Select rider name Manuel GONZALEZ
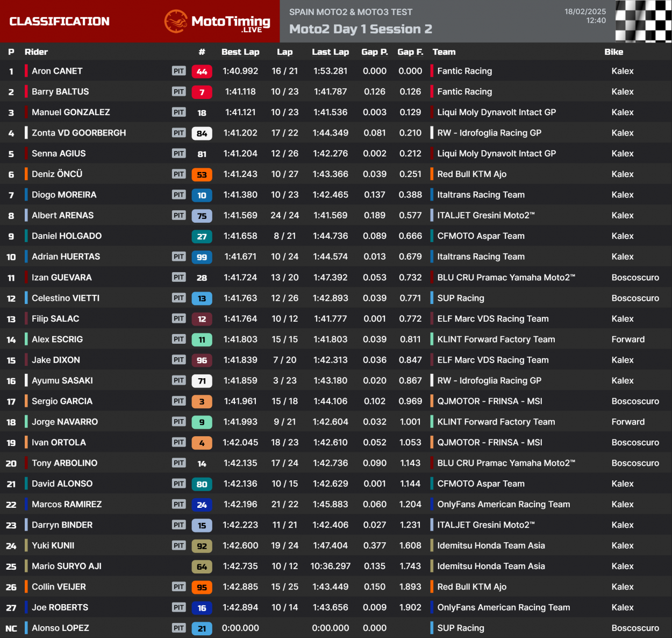This screenshot has height=638, width=672. pyautogui.click(x=70, y=112)
